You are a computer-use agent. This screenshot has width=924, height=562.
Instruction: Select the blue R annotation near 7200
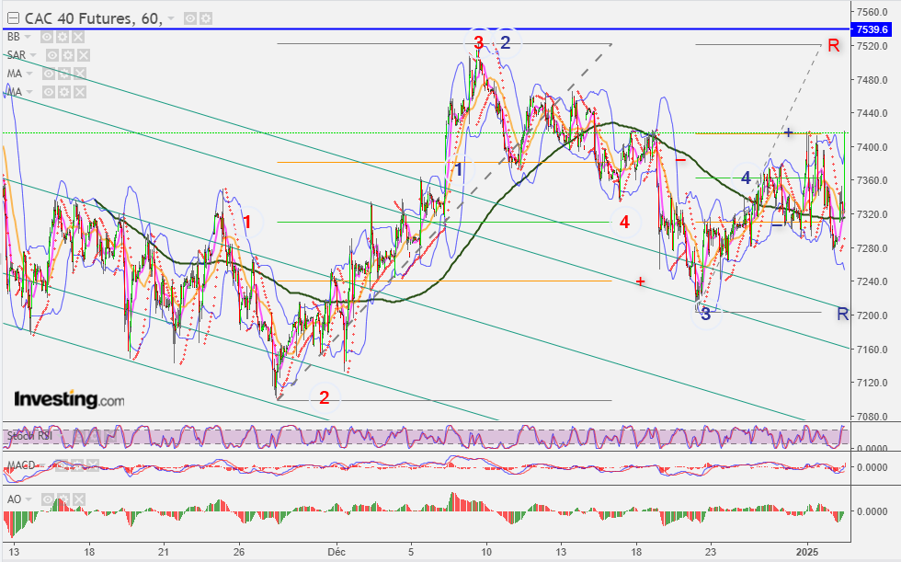click(x=843, y=315)
